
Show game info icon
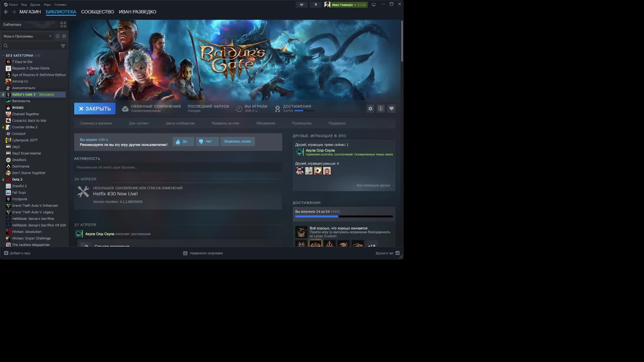[381, 109]
